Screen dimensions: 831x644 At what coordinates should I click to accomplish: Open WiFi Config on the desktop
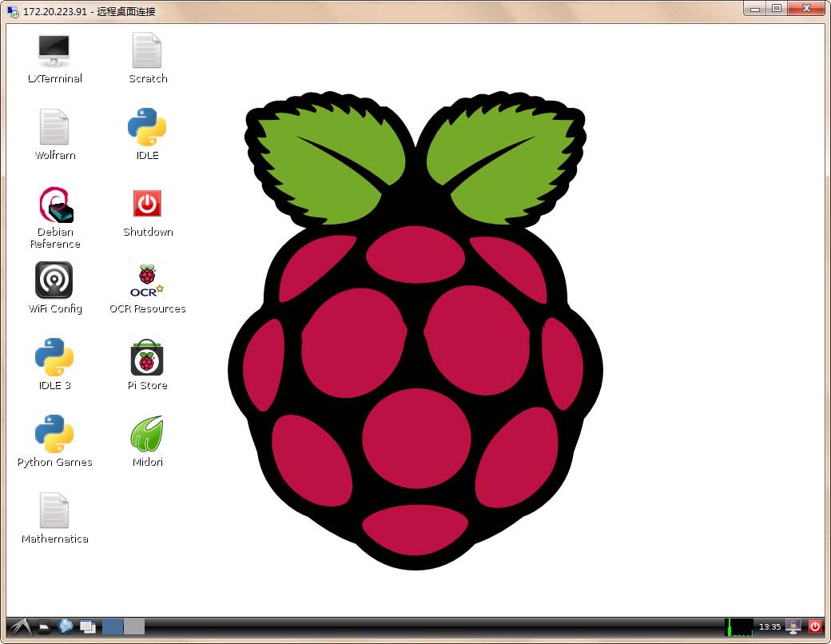click(54, 280)
